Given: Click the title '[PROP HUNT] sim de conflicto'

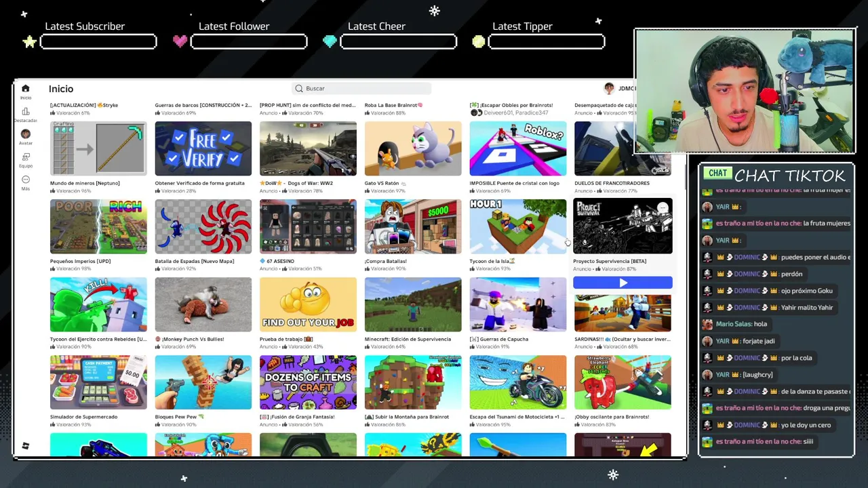Looking at the screenshot, I should click(307, 105).
